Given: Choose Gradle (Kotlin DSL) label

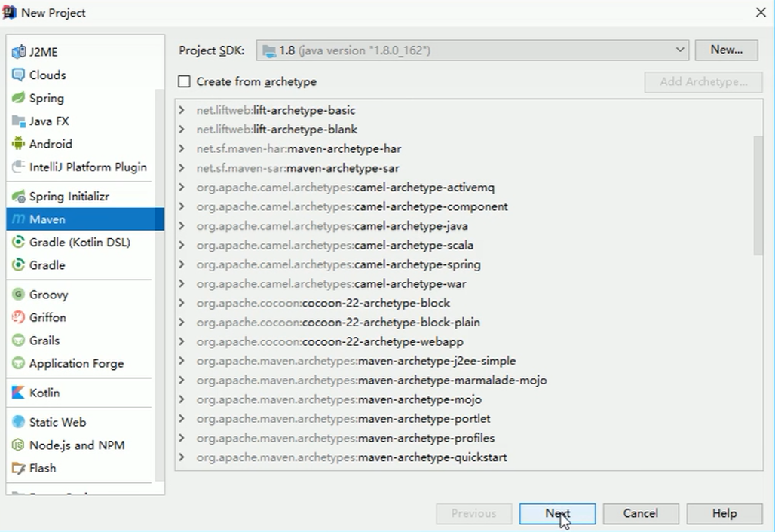Looking at the screenshot, I should click(x=80, y=242).
